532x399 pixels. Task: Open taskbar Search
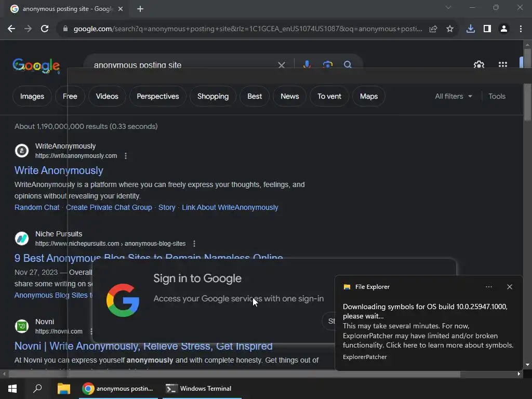pos(37,389)
